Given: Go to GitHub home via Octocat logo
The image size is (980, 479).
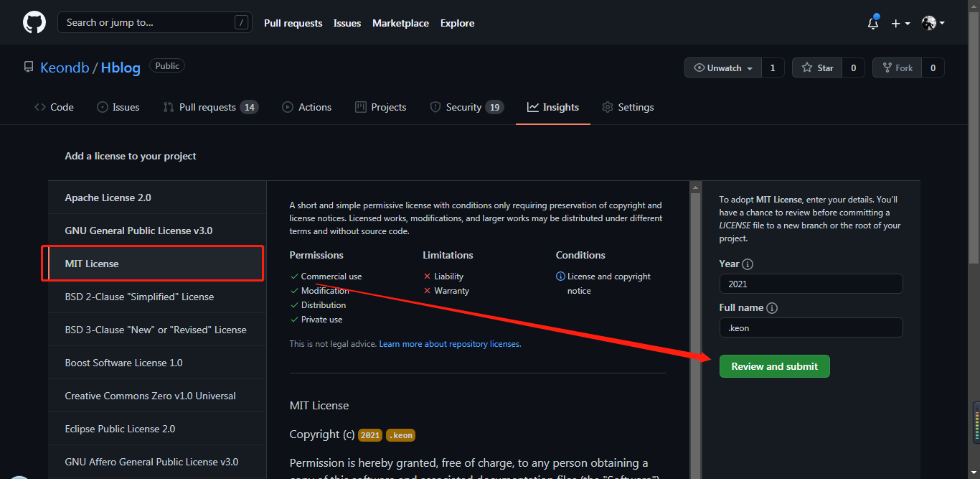Looking at the screenshot, I should click(x=34, y=23).
